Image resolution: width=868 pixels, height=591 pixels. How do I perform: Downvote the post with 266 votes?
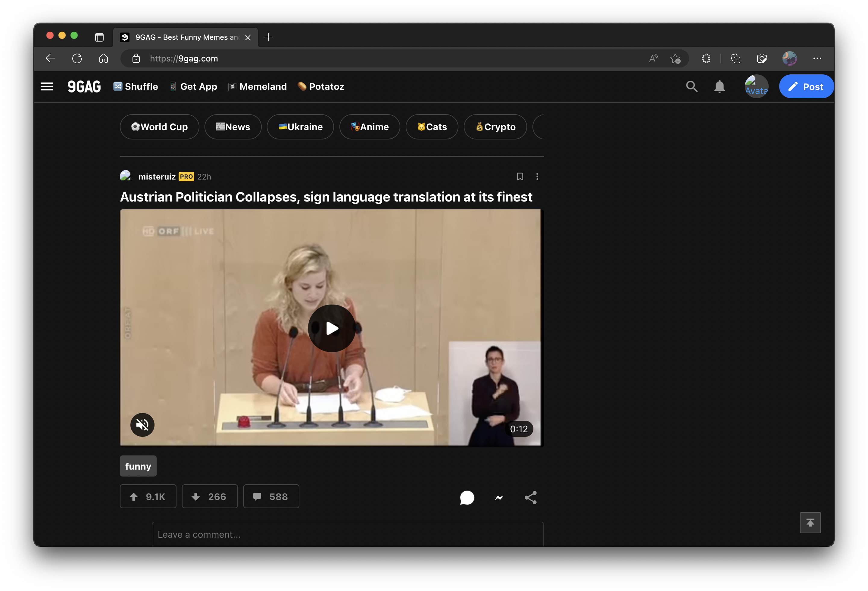(210, 496)
